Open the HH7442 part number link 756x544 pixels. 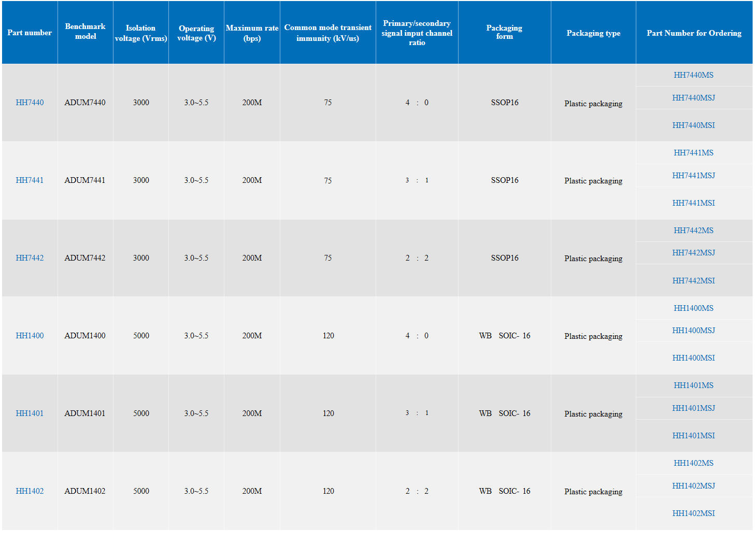coord(30,258)
